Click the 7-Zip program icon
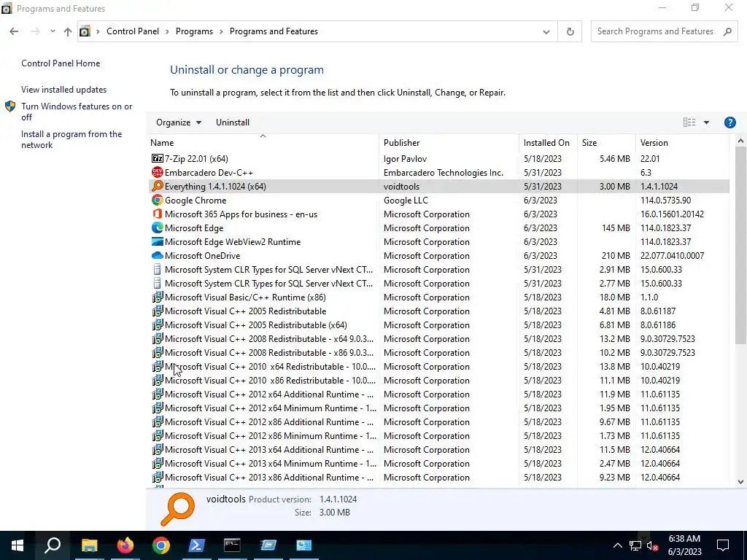Image resolution: width=747 pixels, height=560 pixels. coord(158,158)
